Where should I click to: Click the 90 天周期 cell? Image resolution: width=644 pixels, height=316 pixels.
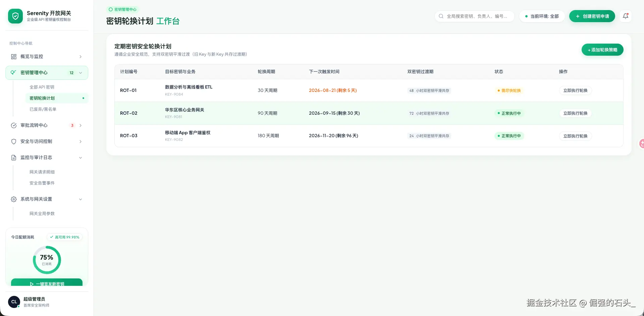(267, 113)
